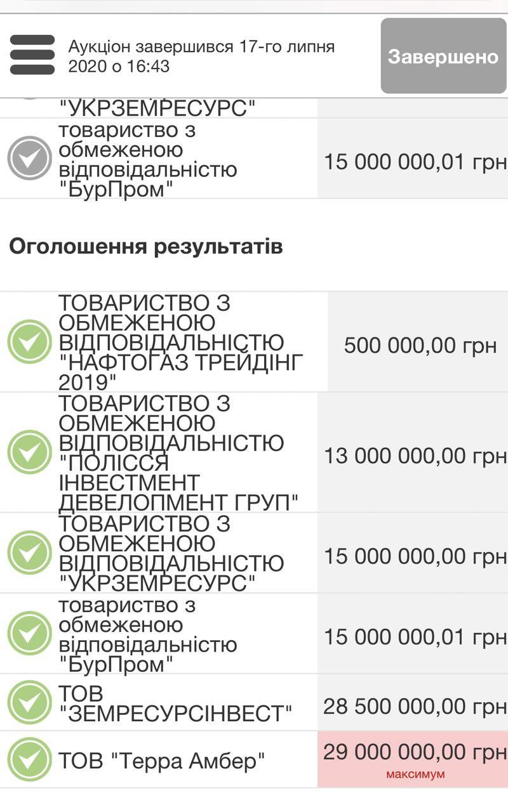Screen dimensions: 508x812
Task: Open the hamburger menu
Action: click(32, 55)
